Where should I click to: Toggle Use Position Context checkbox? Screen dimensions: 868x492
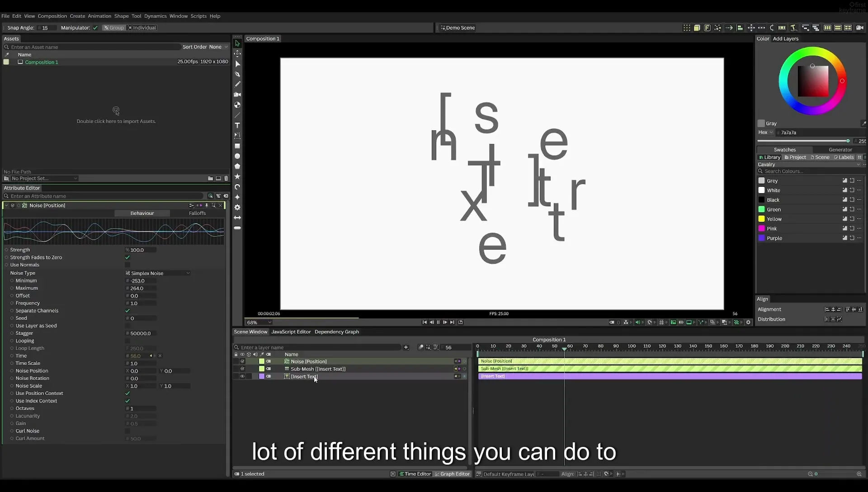127,393
